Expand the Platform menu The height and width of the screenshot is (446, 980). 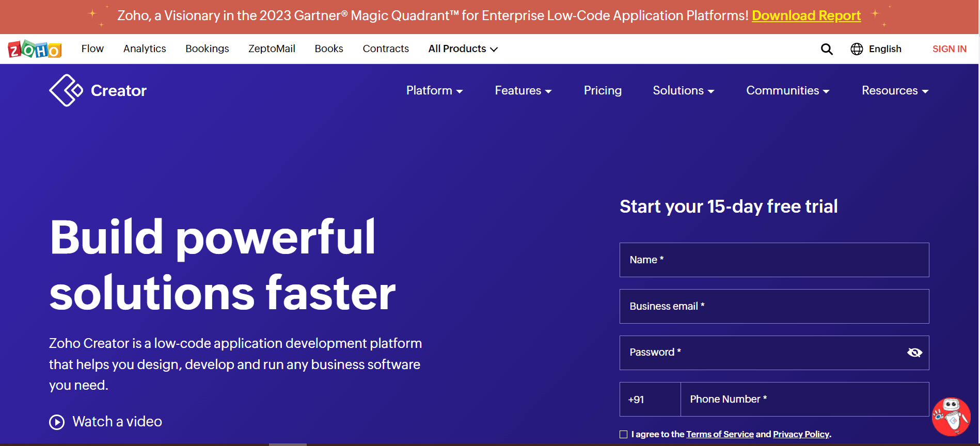click(x=434, y=91)
